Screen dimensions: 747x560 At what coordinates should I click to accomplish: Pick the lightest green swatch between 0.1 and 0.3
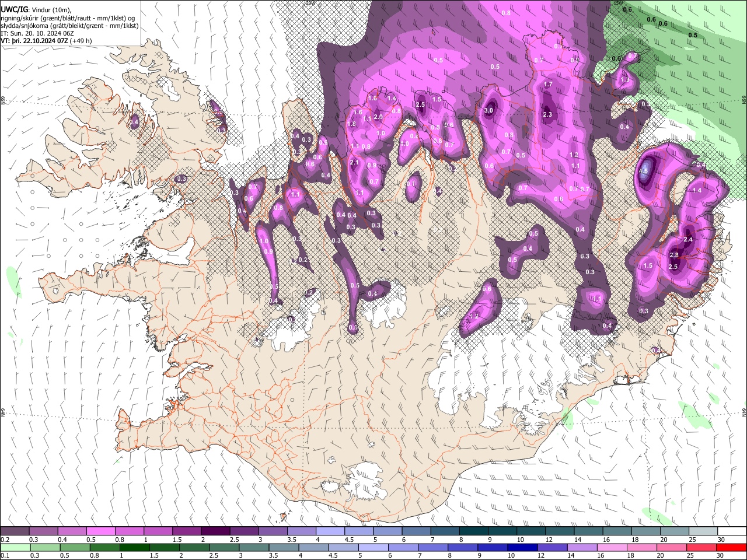tap(15, 548)
